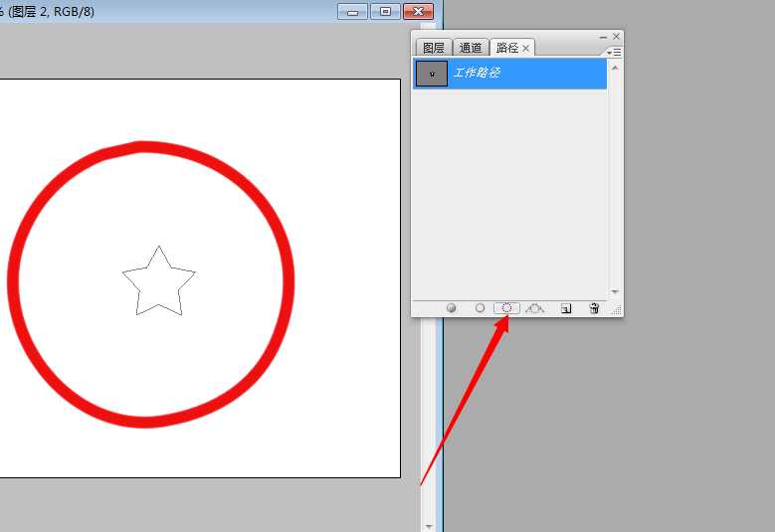This screenshot has width=775, height=532.
Task: Click Load path as selection icon
Action: 506,308
